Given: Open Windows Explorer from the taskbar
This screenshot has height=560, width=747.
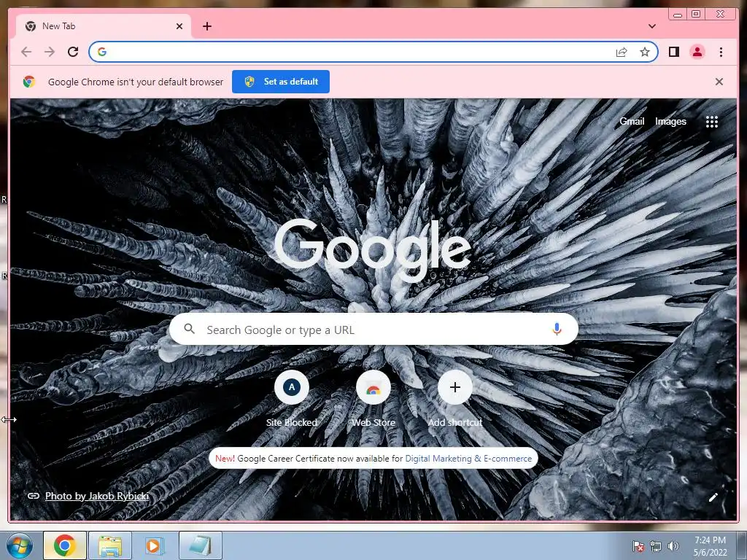Looking at the screenshot, I should pos(110,545).
